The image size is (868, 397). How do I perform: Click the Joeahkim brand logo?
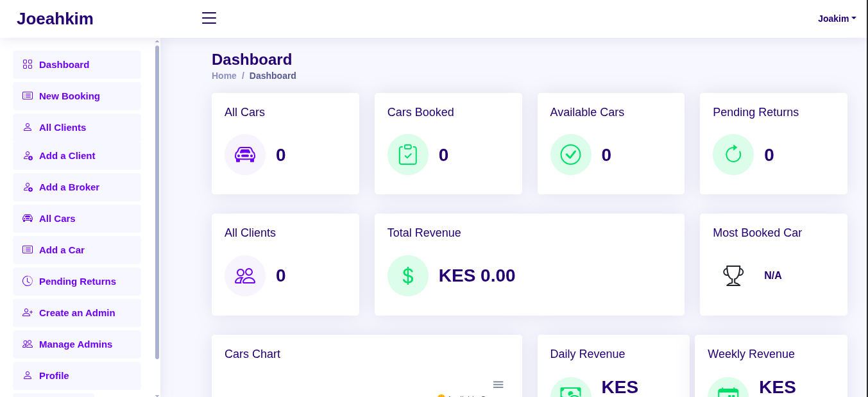[55, 19]
